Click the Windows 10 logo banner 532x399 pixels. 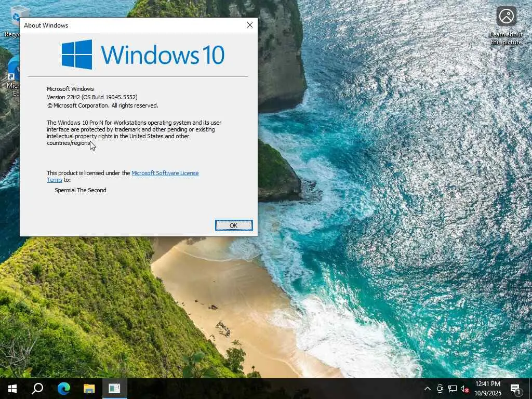[x=143, y=54]
